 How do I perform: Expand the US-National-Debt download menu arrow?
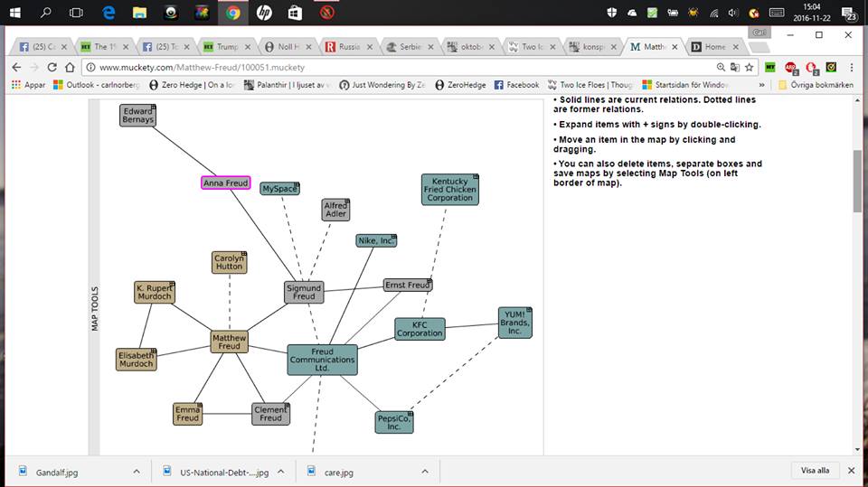(x=280, y=471)
